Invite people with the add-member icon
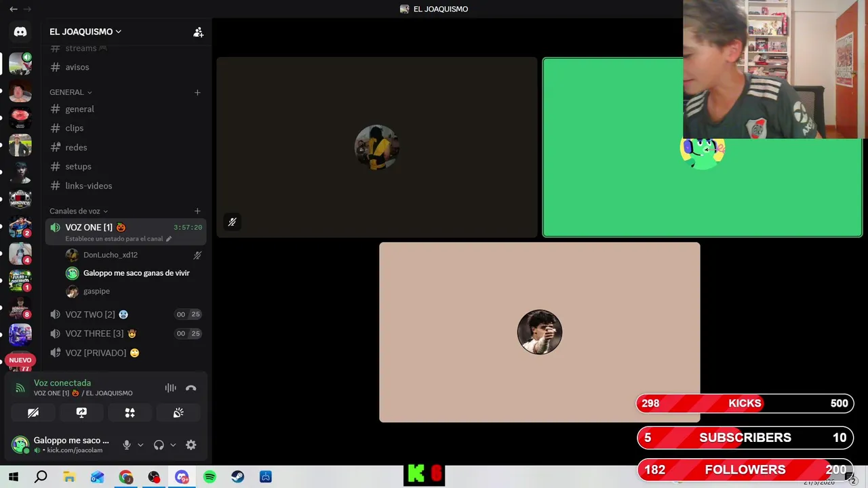 point(198,32)
